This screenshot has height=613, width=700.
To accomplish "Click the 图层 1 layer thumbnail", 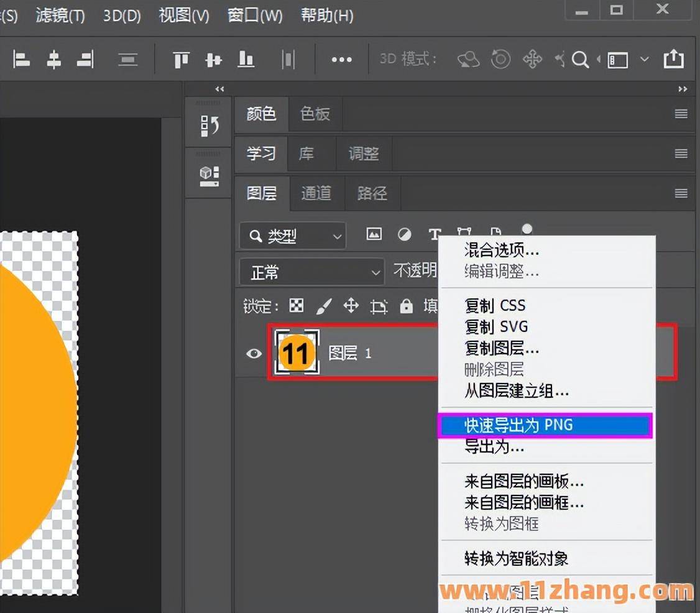I will 297,353.
